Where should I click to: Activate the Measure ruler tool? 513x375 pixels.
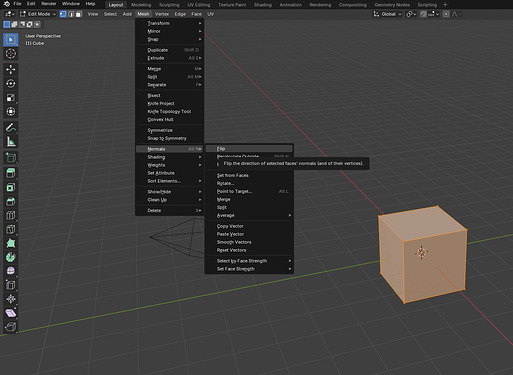(x=11, y=142)
